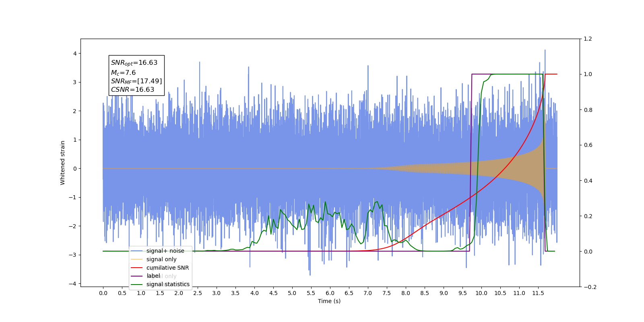Click the −3 tick on the Whitened strain axis

point(73,255)
